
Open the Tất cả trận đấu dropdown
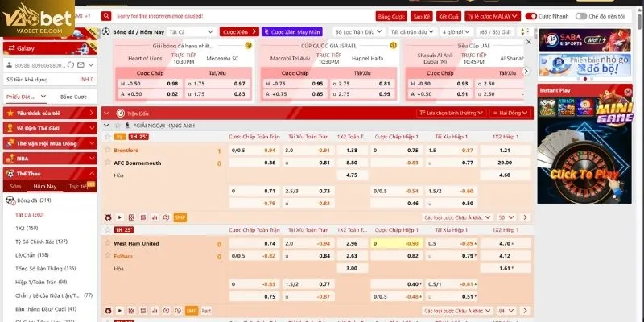click(x=413, y=31)
